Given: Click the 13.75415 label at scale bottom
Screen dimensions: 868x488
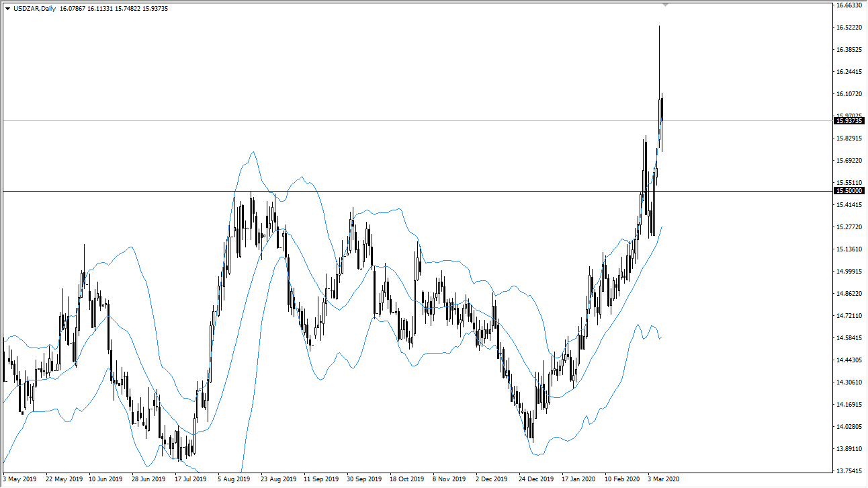Looking at the screenshot, I should tap(849, 471).
